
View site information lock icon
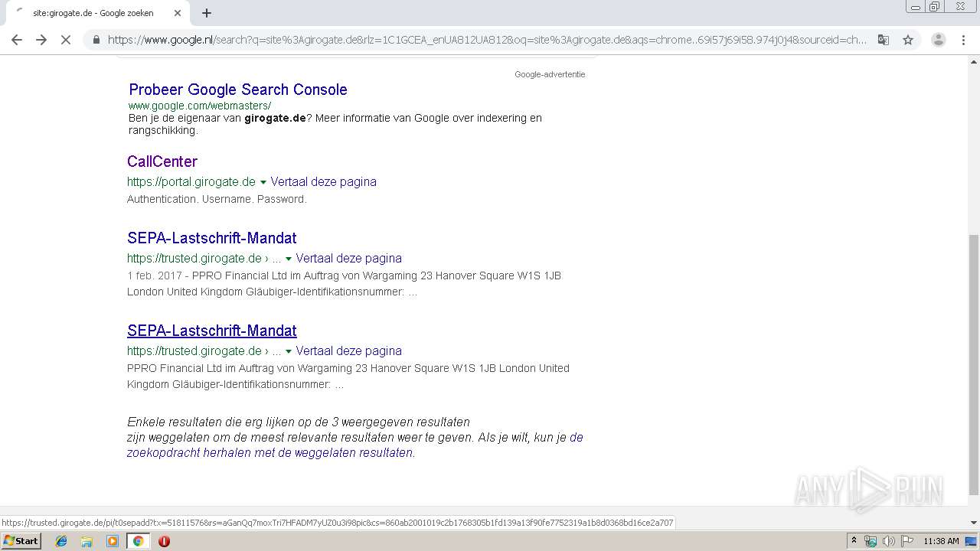pos(96,40)
